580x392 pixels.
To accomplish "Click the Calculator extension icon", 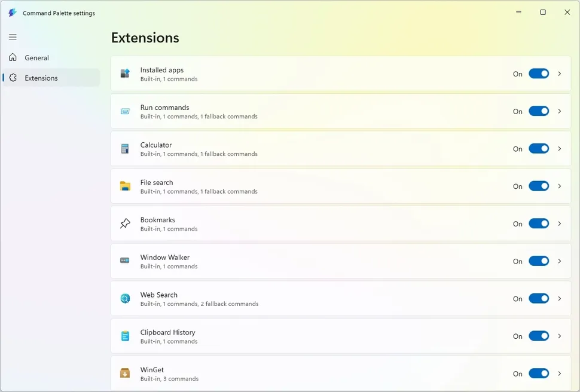I will point(125,149).
